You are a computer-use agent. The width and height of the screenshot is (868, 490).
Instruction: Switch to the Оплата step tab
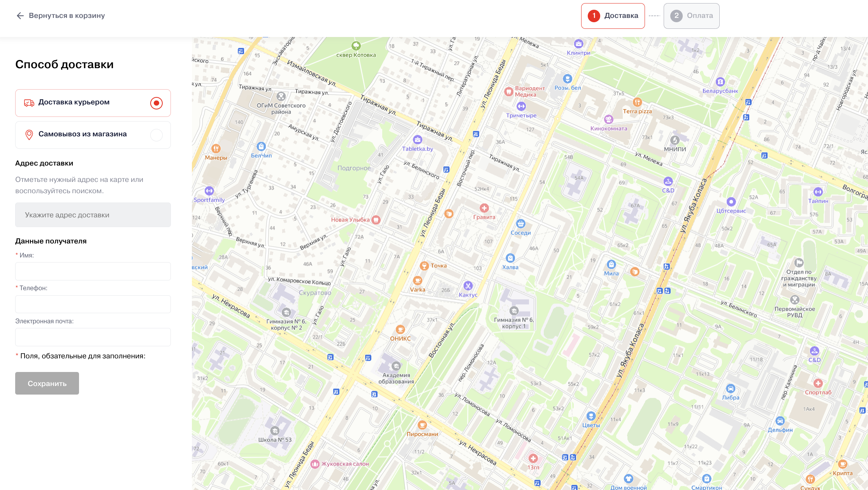point(691,16)
